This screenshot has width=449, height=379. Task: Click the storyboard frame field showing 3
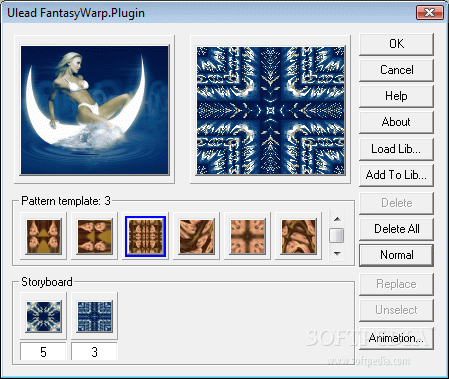point(94,352)
